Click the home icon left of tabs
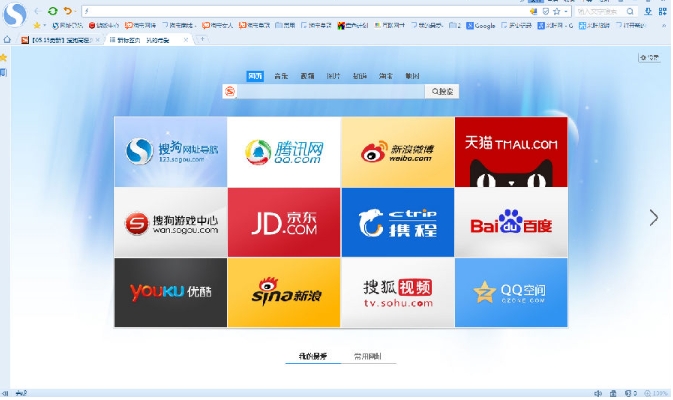673x400 pixels. point(7,39)
